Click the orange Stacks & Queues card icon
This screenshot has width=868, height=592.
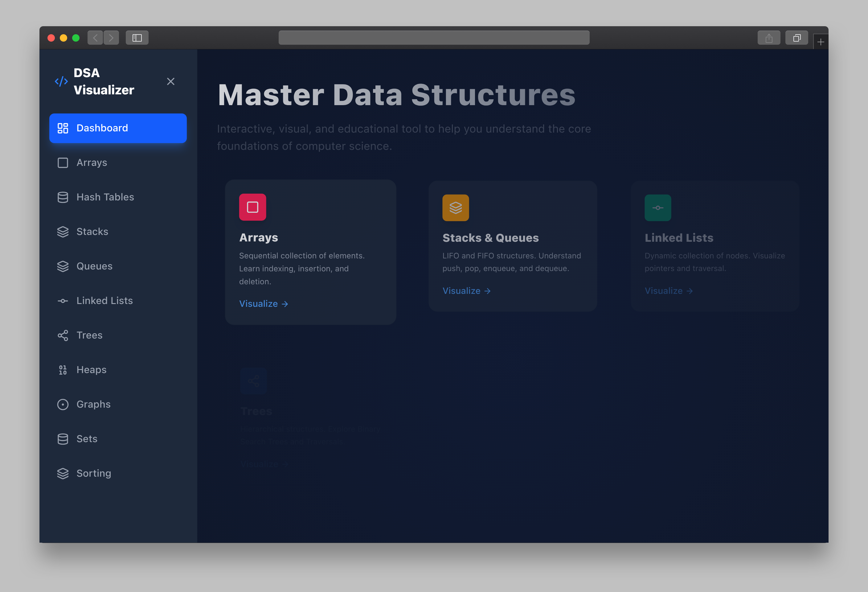456,208
